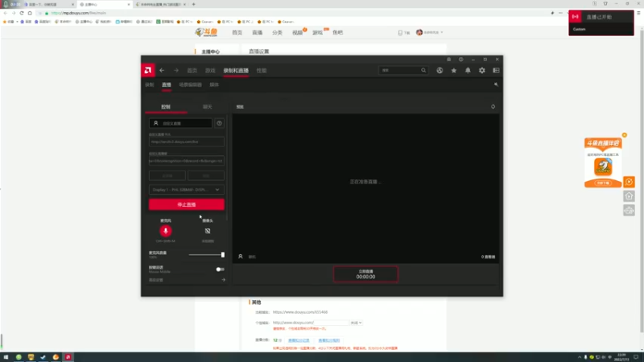This screenshot has width=644, height=362.
Task: Open 分类 in the Douyu navigation
Action: point(277,32)
